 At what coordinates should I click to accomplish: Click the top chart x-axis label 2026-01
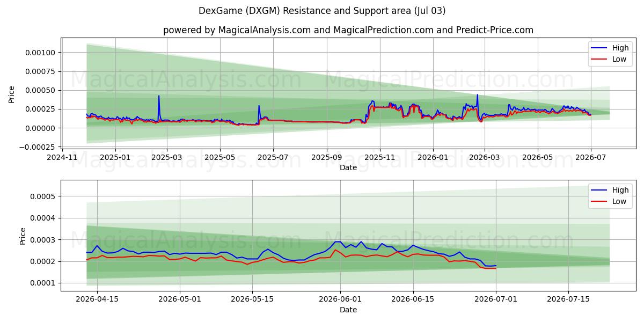tap(433, 157)
